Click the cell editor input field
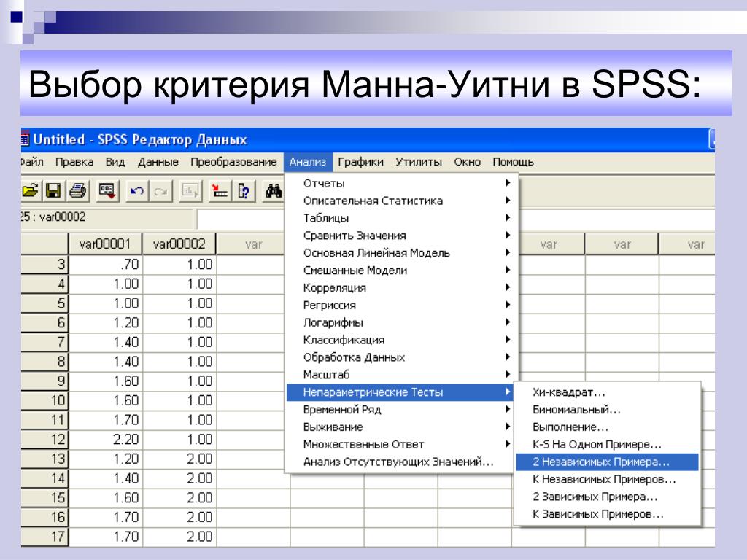The height and width of the screenshot is (560, 747). click(241, 219)
